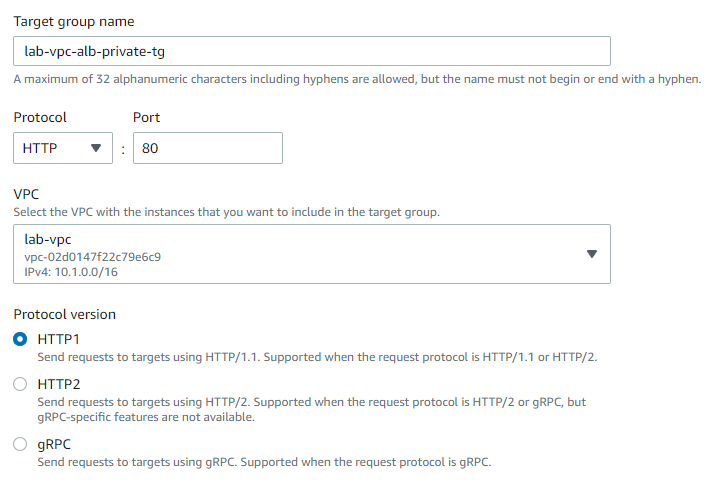Screen dimensions: 711x482
Task: Click the Protocol field label
Action: click(x=40, y=117)
